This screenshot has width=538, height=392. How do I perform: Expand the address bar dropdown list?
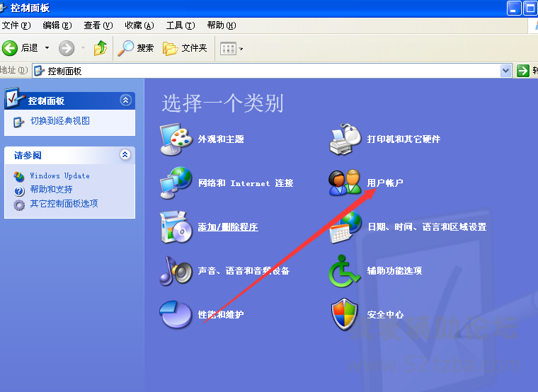click(505, 71)
